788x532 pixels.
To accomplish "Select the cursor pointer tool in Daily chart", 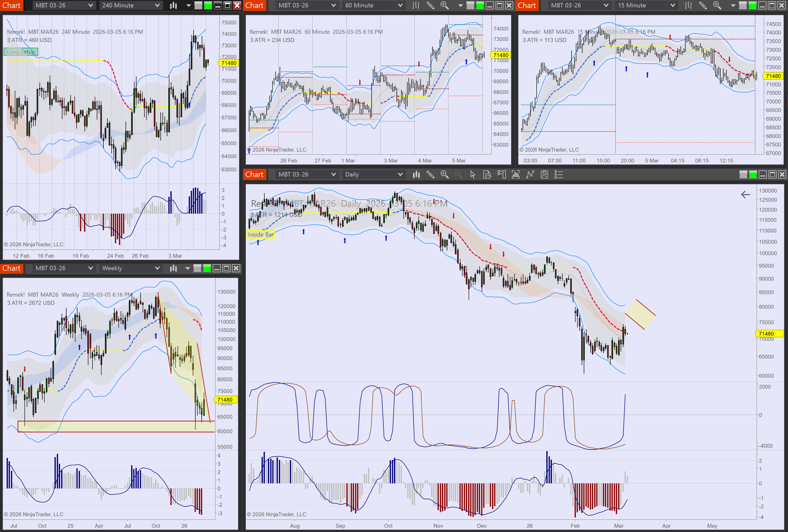I will click(473, 175).
